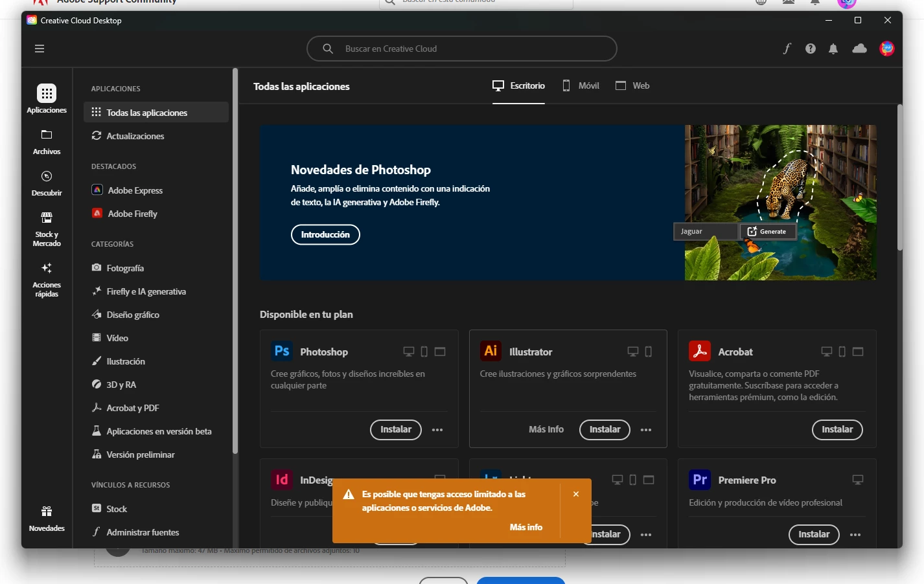The width and height of the screenshot is (924, 584).
Task: Click the Photoshop Ps app icon
Action: 282,351
